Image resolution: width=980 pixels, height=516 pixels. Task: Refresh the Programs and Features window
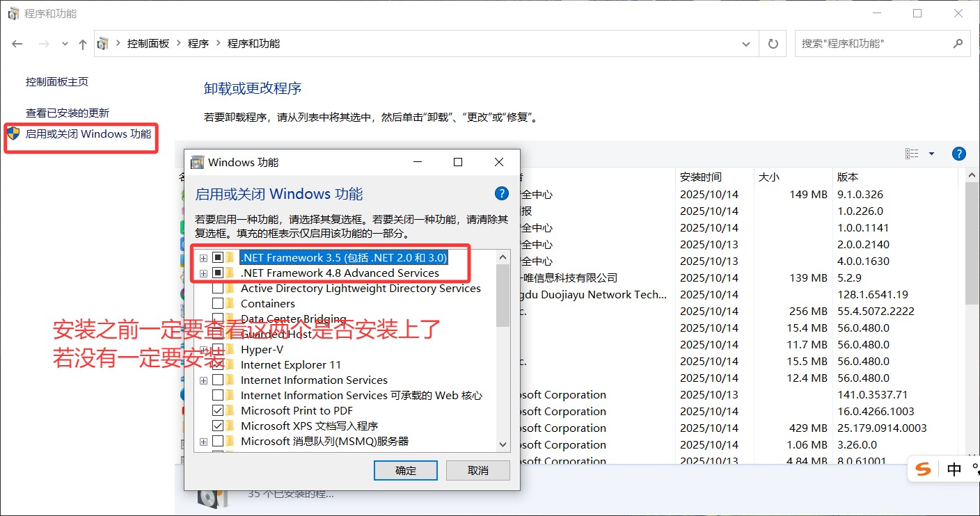click(x=773, y=44)
